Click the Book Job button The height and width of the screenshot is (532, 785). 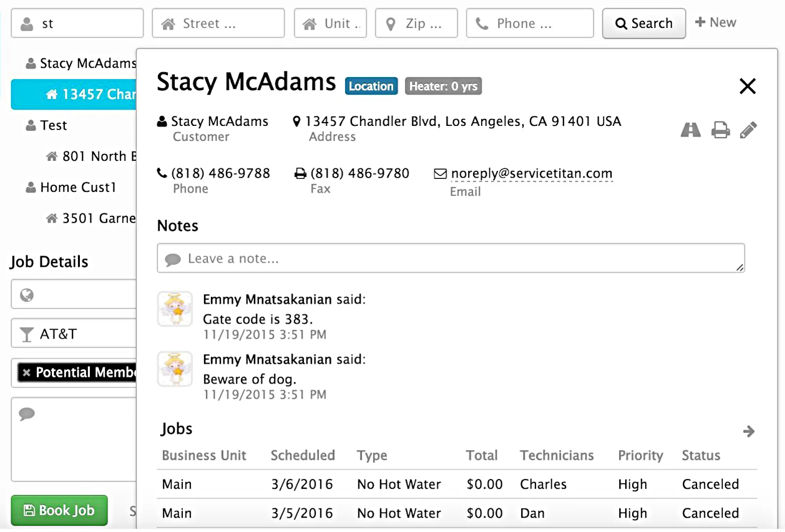coord(59,510)
